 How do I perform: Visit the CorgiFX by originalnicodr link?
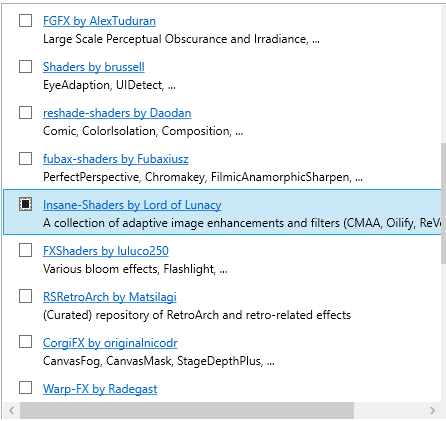click(110, 343)
